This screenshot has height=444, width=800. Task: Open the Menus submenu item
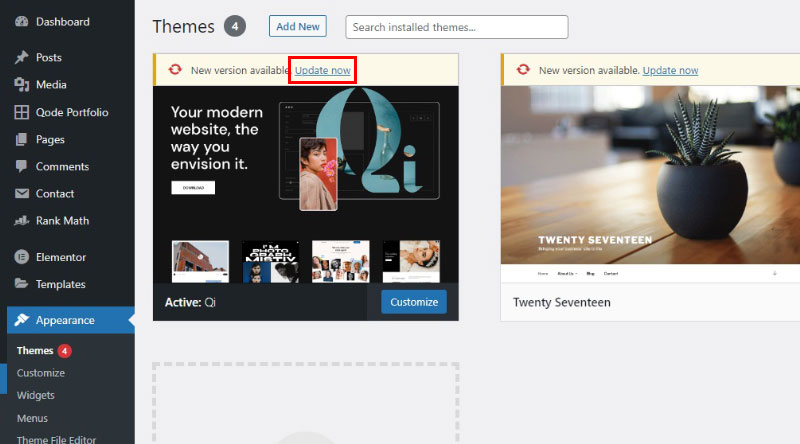click(32, 418)
